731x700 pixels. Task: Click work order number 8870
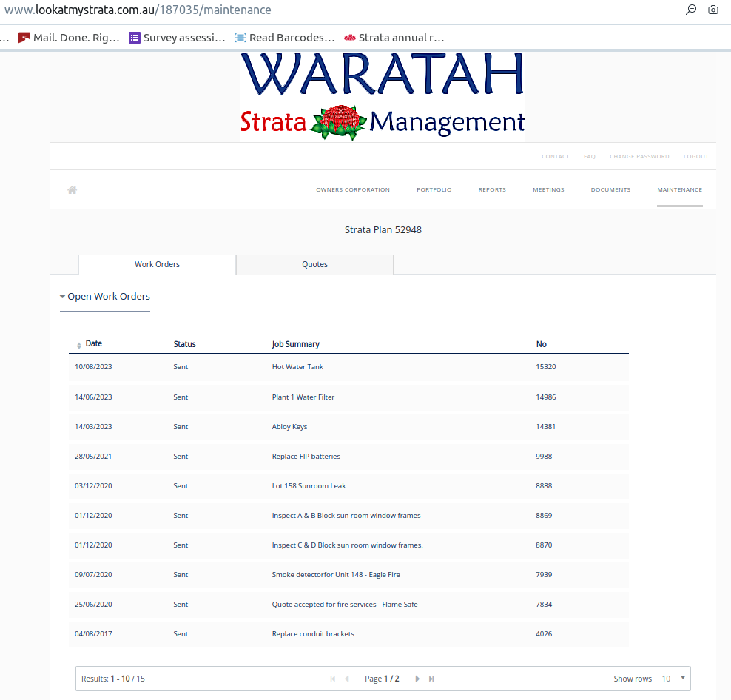pyautogui.click(x=544, y=545)
